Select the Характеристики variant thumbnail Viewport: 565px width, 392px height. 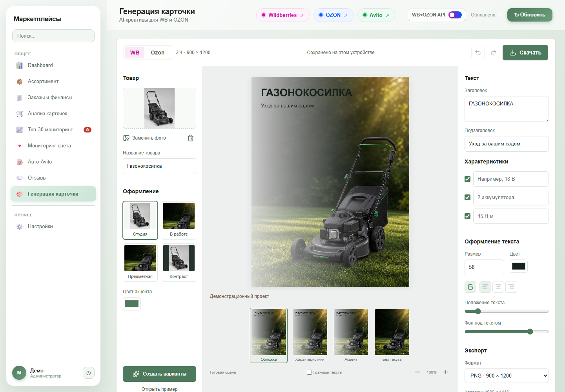tap(310, 335)
